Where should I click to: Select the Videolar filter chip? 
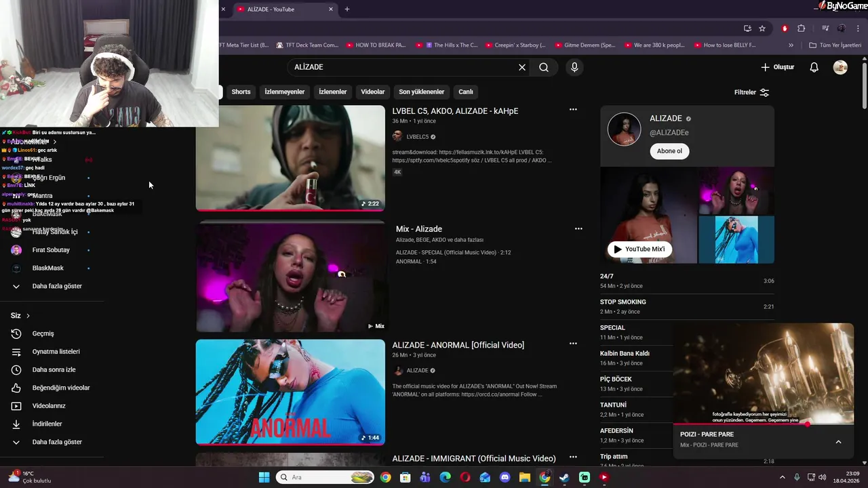click(x=372, y=91)
